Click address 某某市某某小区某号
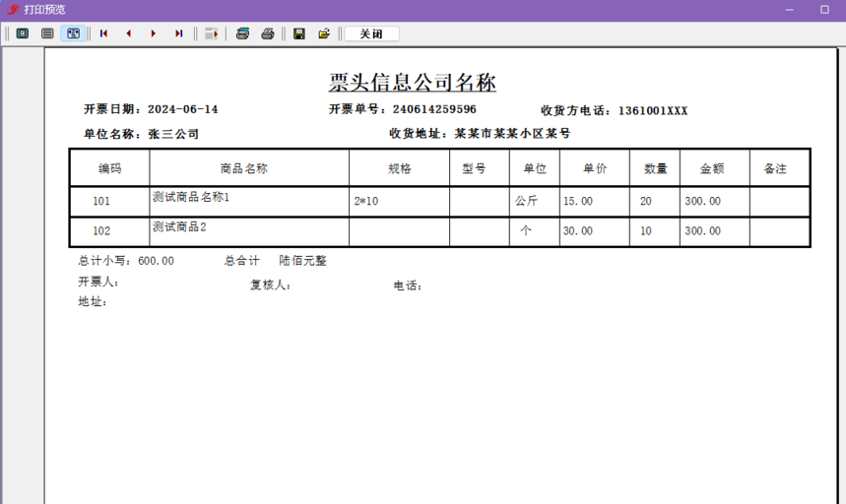846x504 pixels. pyautogui.click(x=512, y=133)
